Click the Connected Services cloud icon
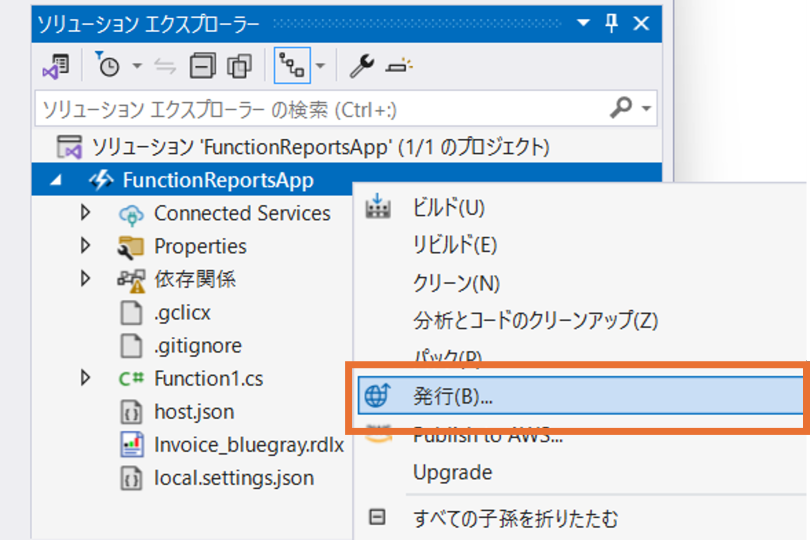The height and width of the screenshot is (540, 810). (131, 214)
